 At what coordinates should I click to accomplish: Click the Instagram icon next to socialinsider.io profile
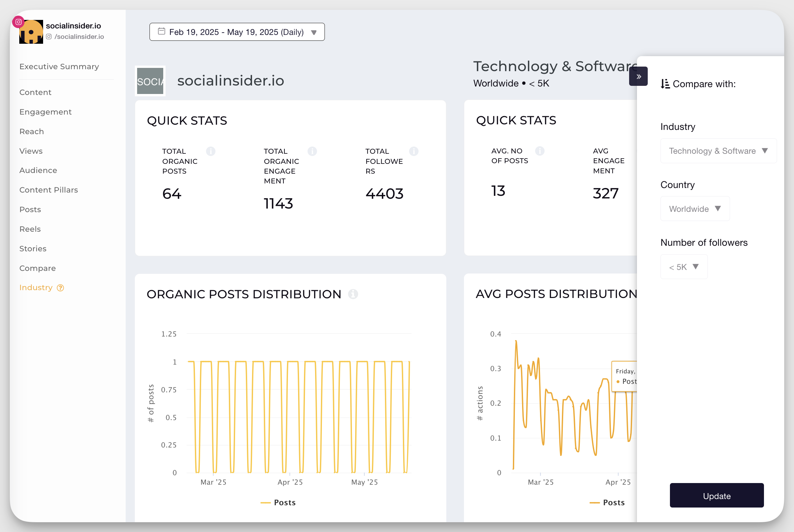coord(18,21)
